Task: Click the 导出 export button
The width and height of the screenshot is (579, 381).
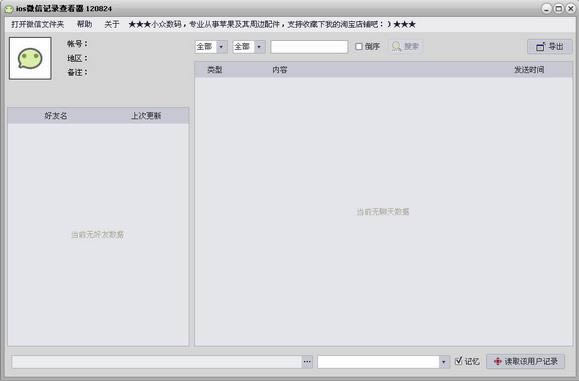Action: [x=549, y=47]
